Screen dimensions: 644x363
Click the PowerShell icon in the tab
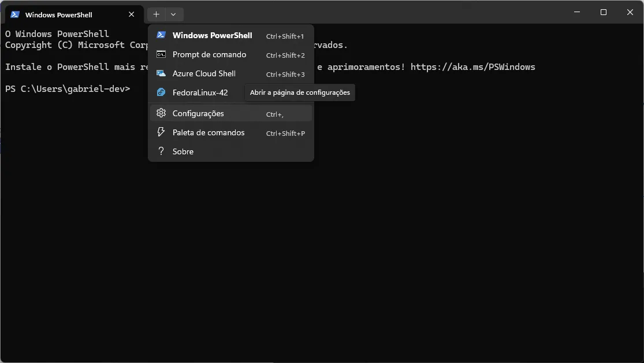click(15, 14)
